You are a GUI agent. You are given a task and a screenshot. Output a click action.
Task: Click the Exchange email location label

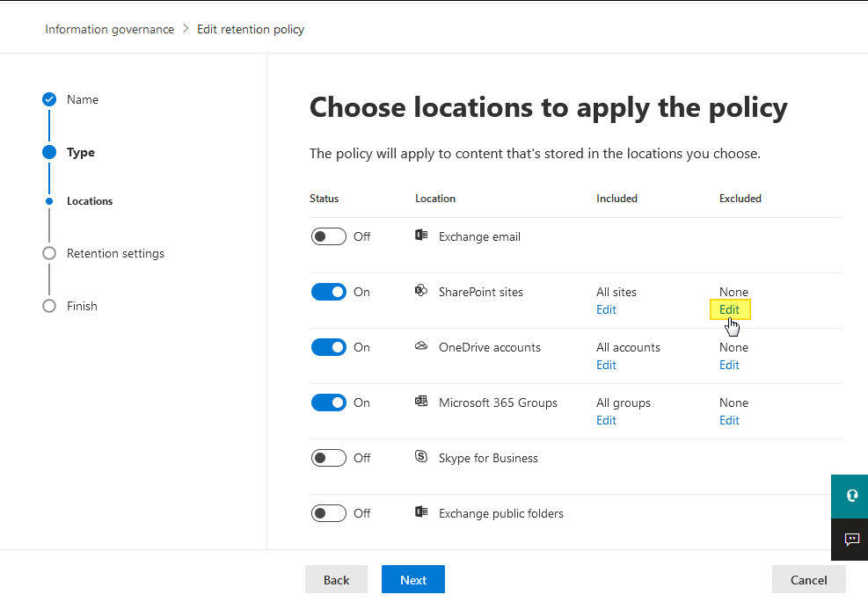click(x=479, y=236)
